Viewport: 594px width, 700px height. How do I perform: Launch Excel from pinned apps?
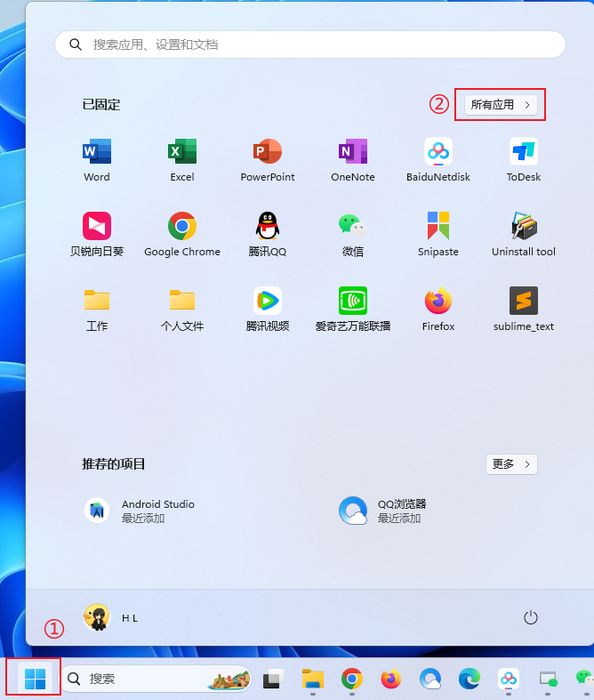pyautogui.click(x=182, y=160)
